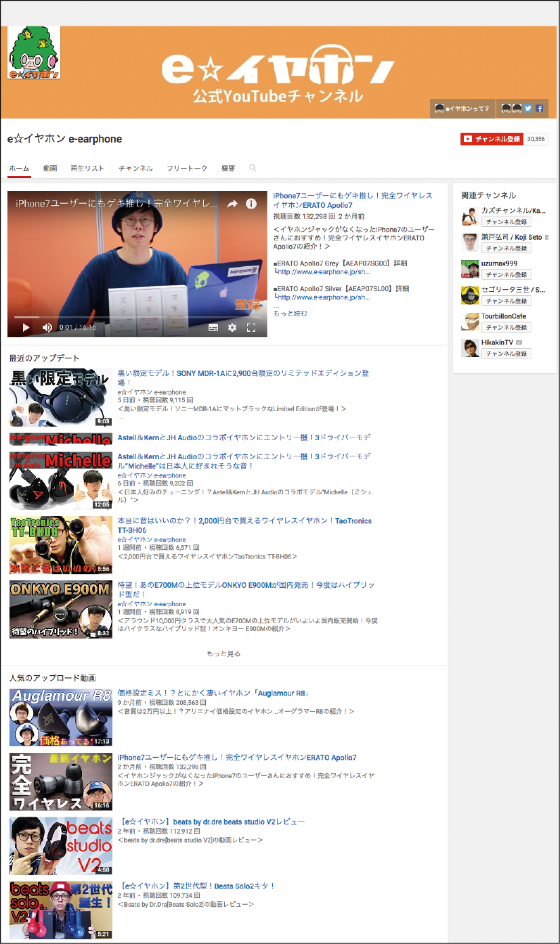Play the featured video
This screenshot has height=944, width=560.
click(x=26, y=327)
